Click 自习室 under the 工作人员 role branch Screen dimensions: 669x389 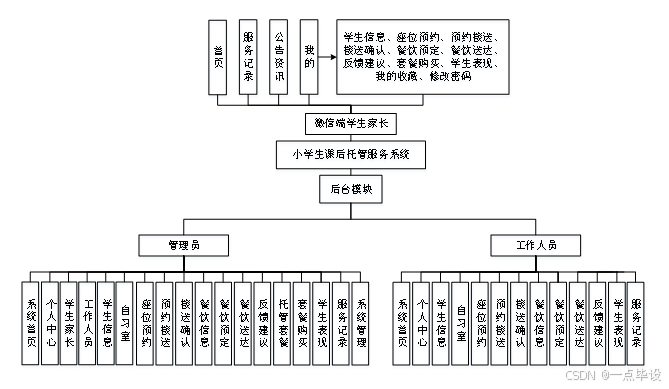tap(460, 323)
